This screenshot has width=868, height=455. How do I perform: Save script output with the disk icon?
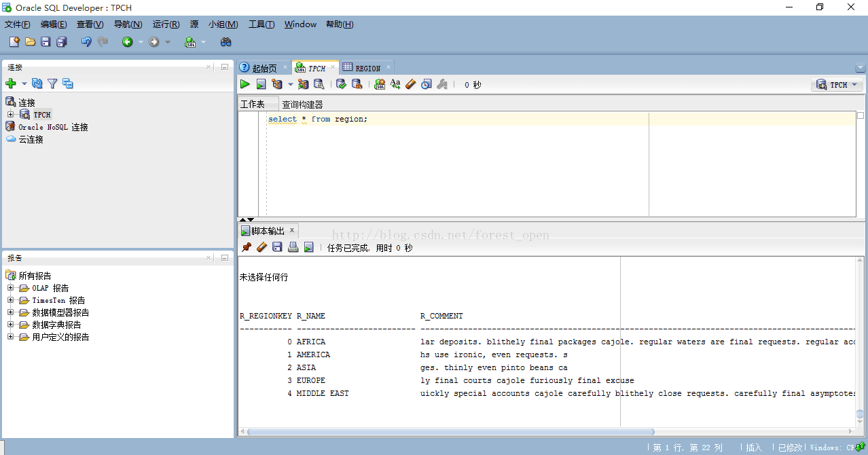pyautogui.click(x=277, y=247)
